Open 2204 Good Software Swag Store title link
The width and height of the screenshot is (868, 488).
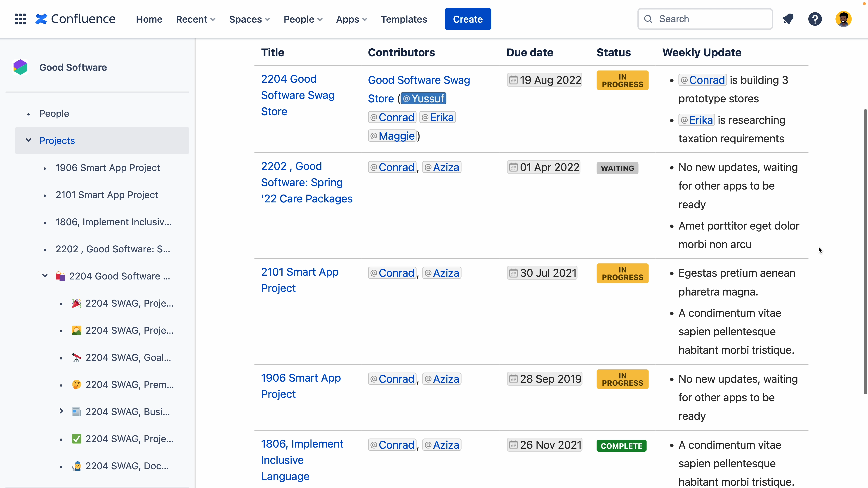[298, 95]
